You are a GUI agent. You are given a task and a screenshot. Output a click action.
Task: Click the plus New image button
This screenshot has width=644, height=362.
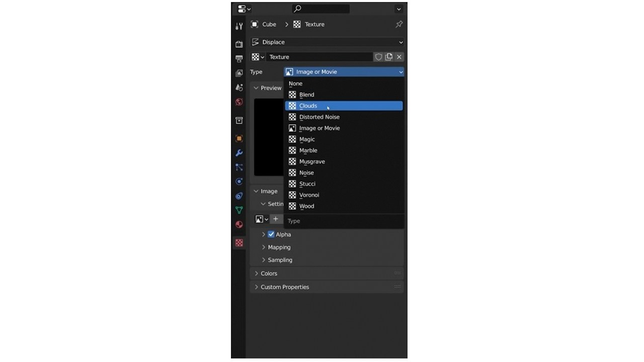point(276,219)
